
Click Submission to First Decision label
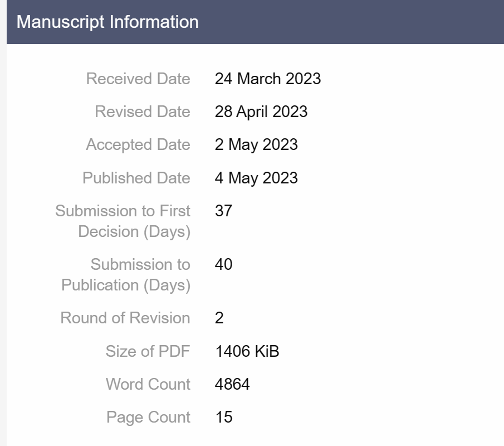[123, 221]
